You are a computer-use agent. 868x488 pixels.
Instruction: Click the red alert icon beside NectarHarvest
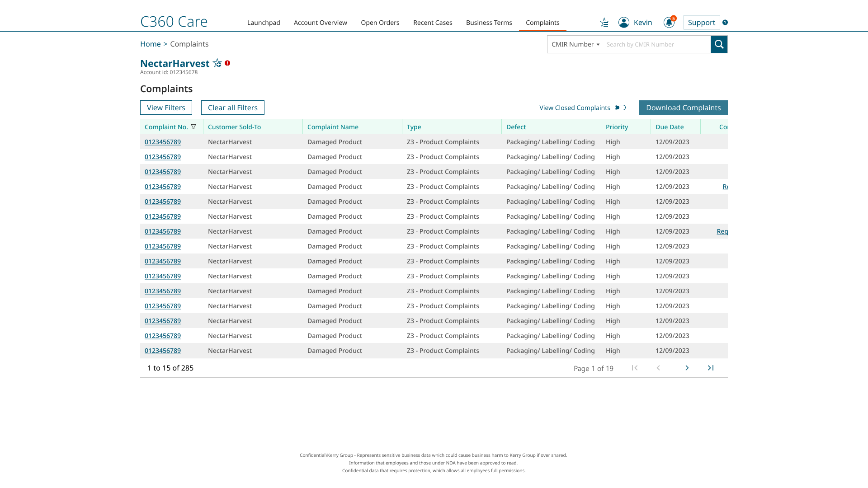tap(227, 63)
